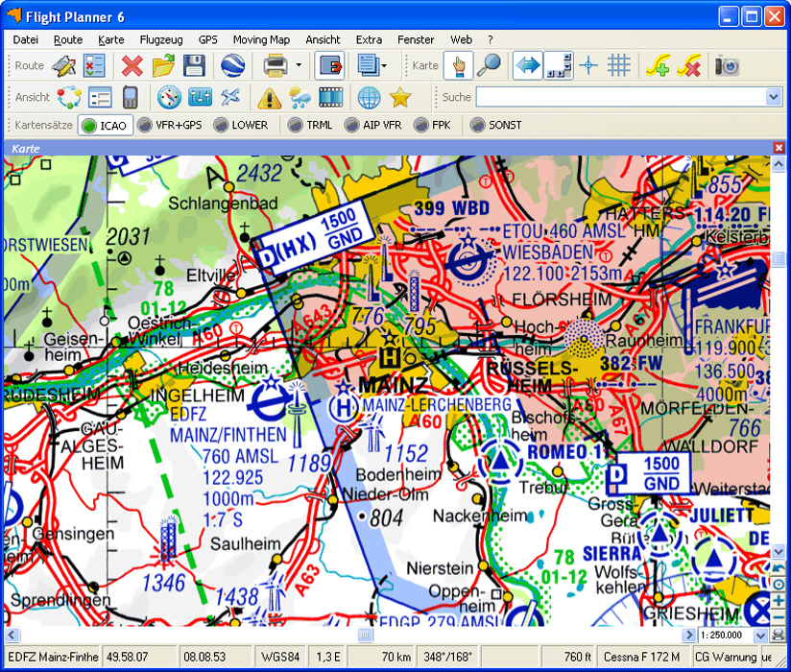
Task: Open the route checklist icon
Action: [x=94, y=65]
